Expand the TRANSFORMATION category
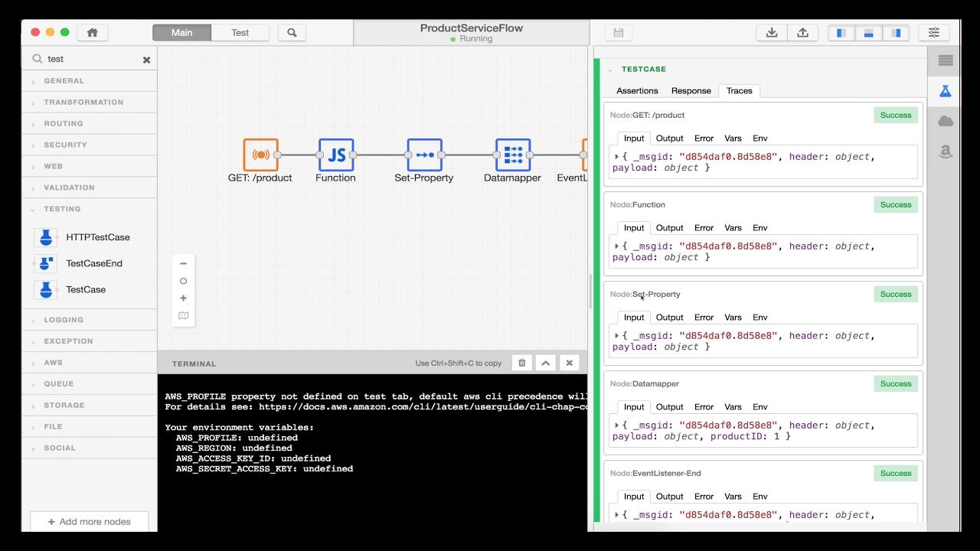The width and height of the screenshot is (980, 551). 89,103
